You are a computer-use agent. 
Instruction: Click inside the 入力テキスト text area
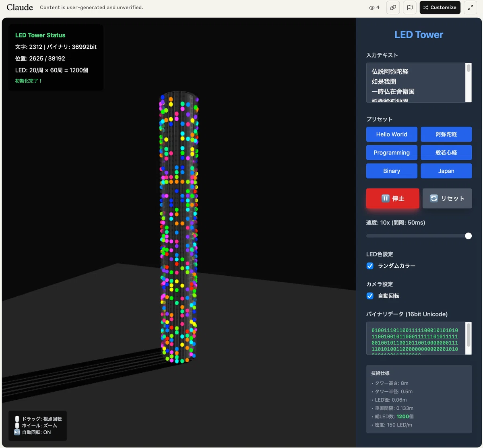(x=416, y=83)
